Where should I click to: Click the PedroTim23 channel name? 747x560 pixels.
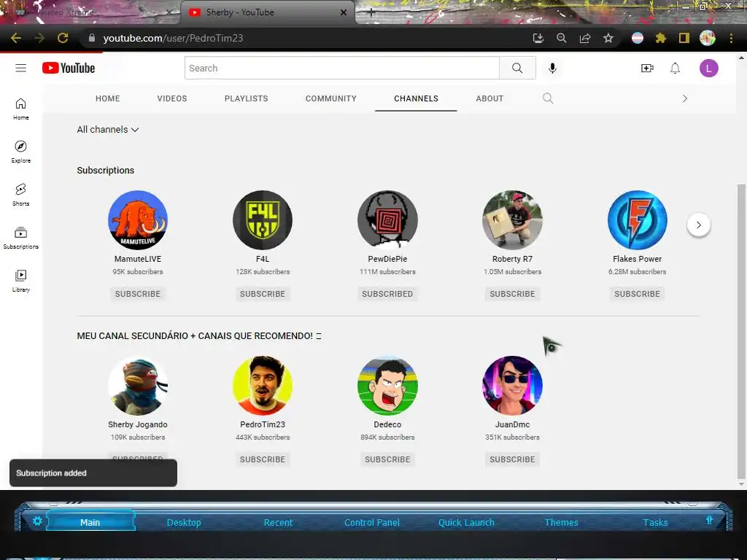tap(263, 424)
